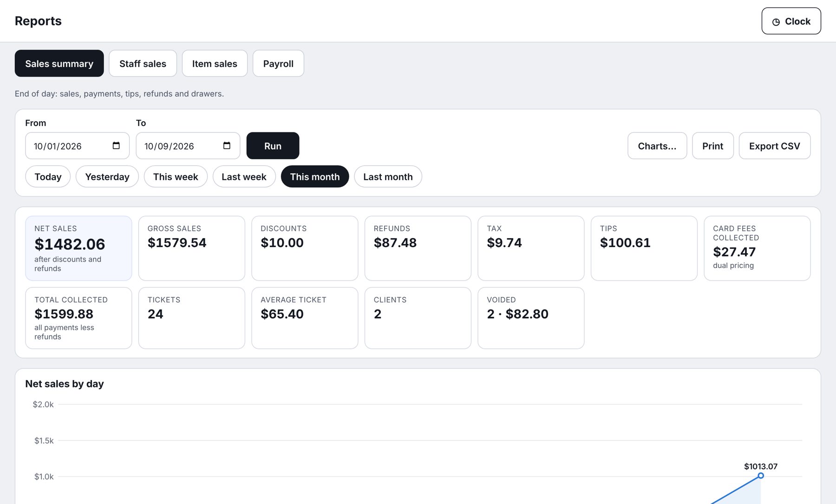Switch to the Sales summary tab

tap(59, 64)
